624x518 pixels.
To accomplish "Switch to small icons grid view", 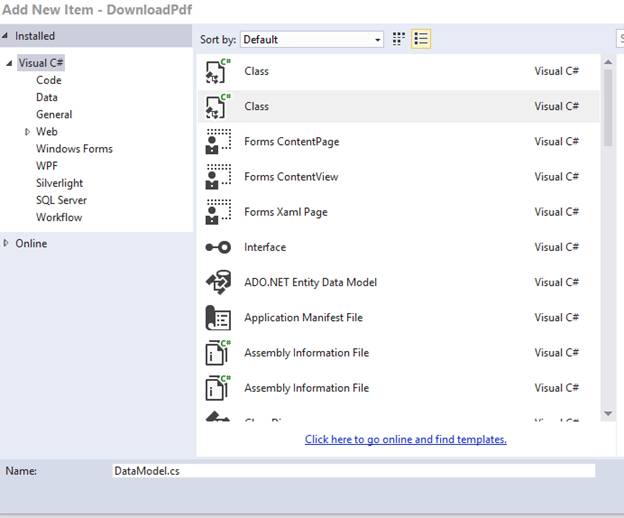I will pos(399,39).
